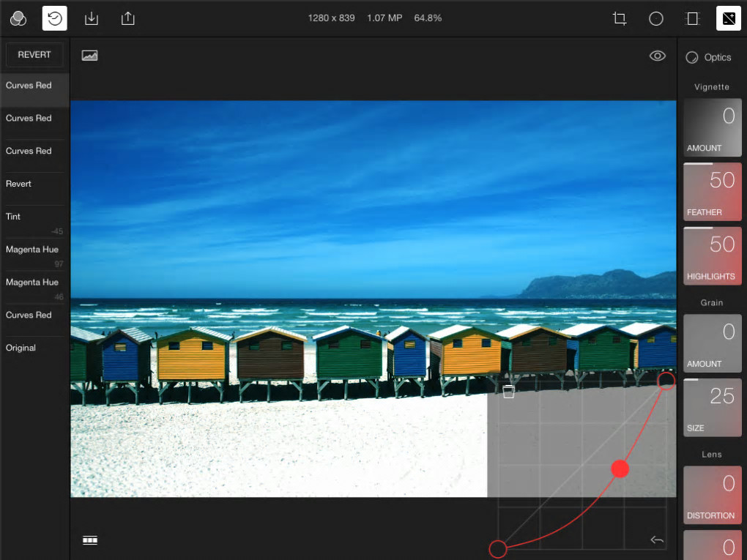Image resolution: width=747 pixels, height=560 pixels.
Task: Expand the Optics section header
Action: 709,57
